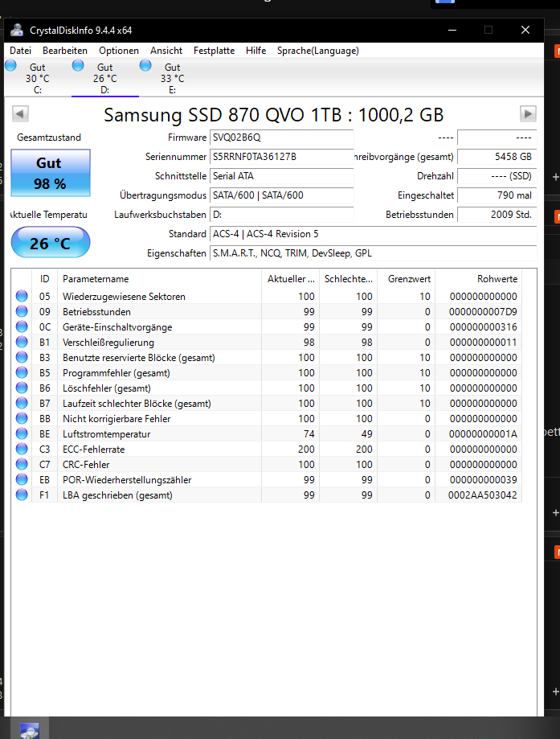Click the Laufwerksbuchstaben field D:

coord(282,215)
